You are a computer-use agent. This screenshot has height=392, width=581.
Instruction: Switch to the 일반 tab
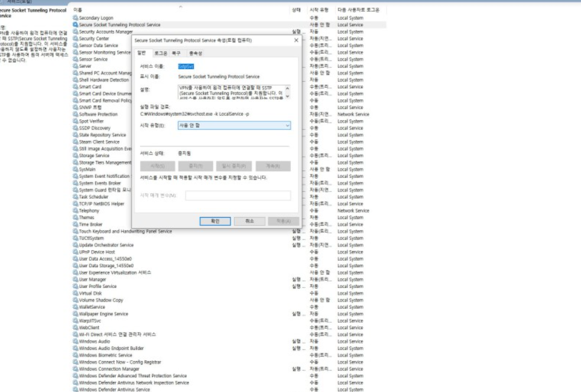(x=142, y=53)
